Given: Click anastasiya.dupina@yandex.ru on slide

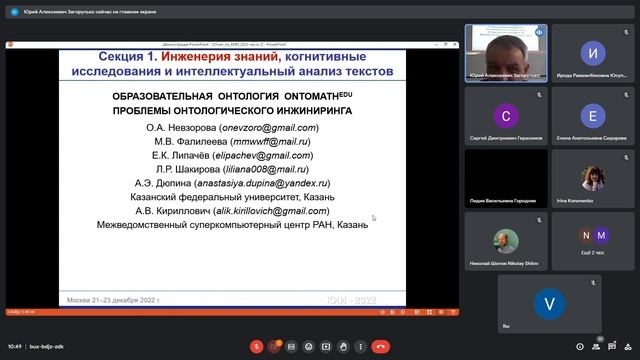Looking at the screenshot, I should 262,183.
